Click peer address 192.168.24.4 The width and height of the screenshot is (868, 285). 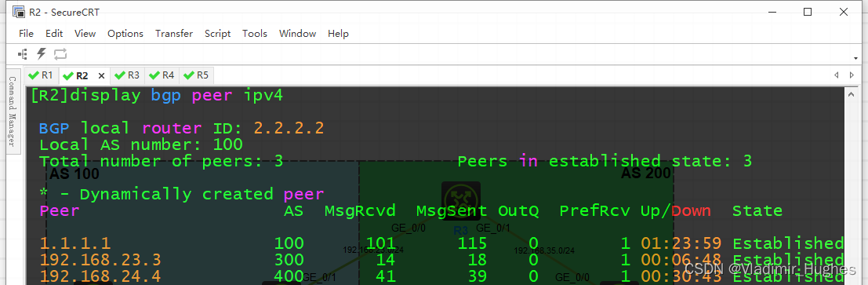(x=100, y=276)
